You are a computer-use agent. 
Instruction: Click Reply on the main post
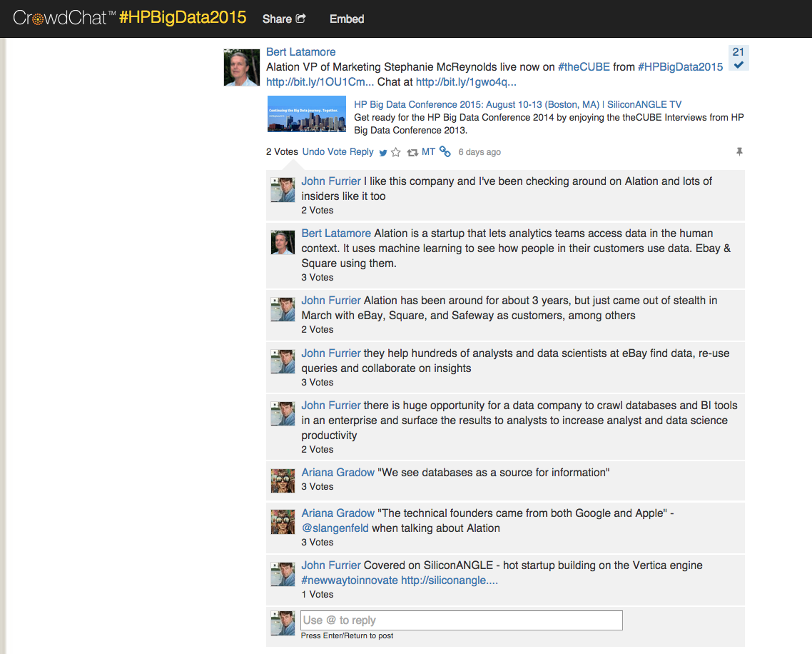point(362,152)
